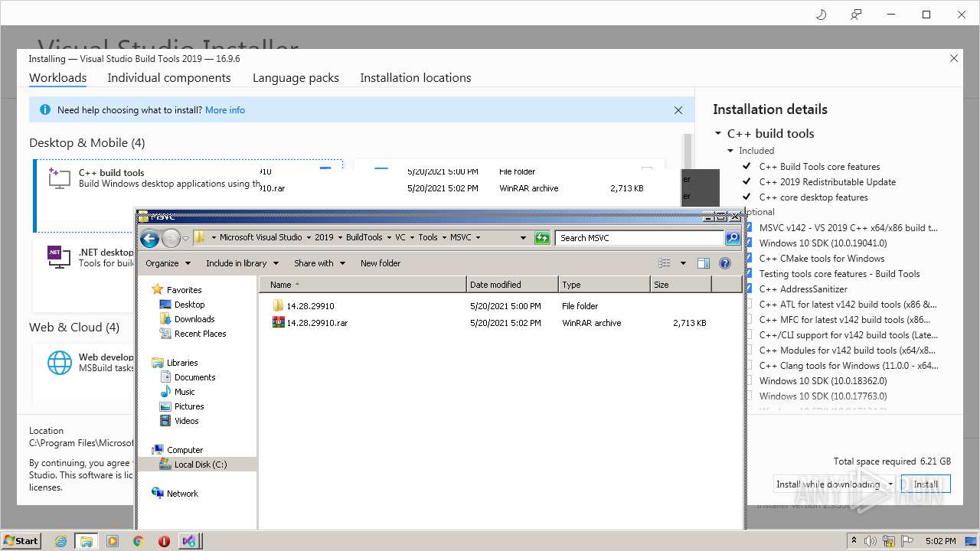Toggle the C++ MFC for latest v142 checkbox
Viewport: 980px width, 551px height.
pos(749,320)
